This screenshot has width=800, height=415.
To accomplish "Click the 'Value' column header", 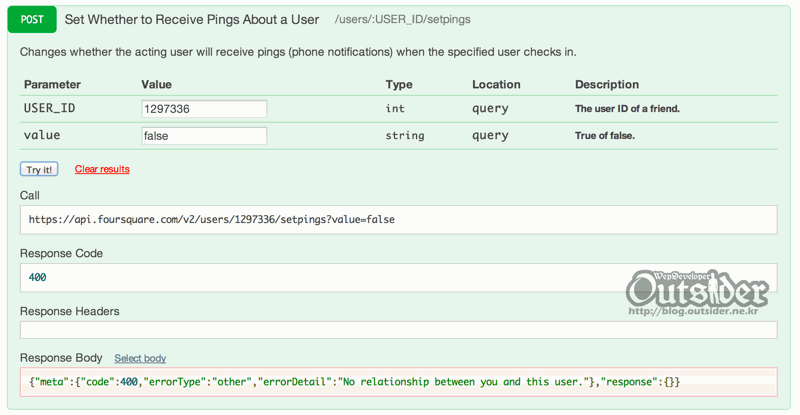I will [157, 84].
